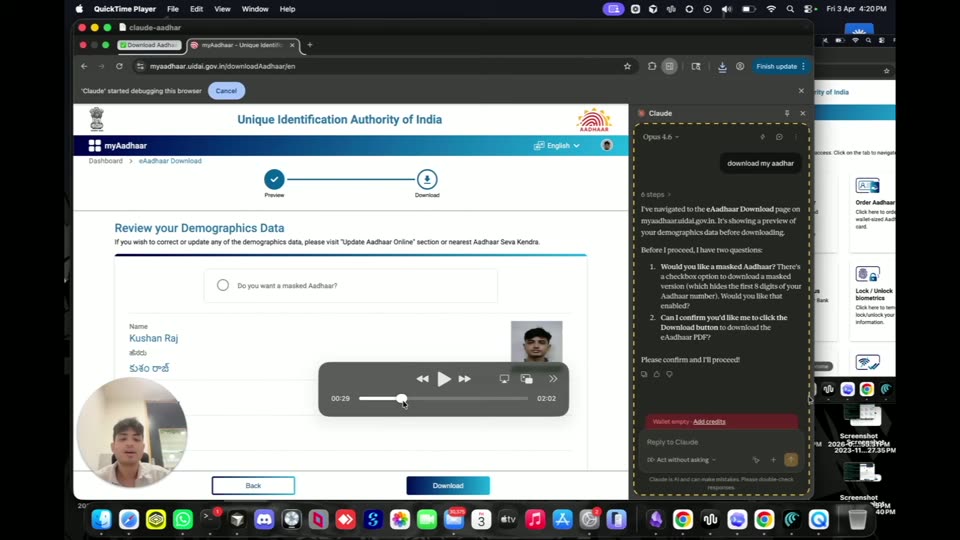Open WhatsApp from the Dock
The width and height of the screenshot is (960, 540).
click(182, 519)
